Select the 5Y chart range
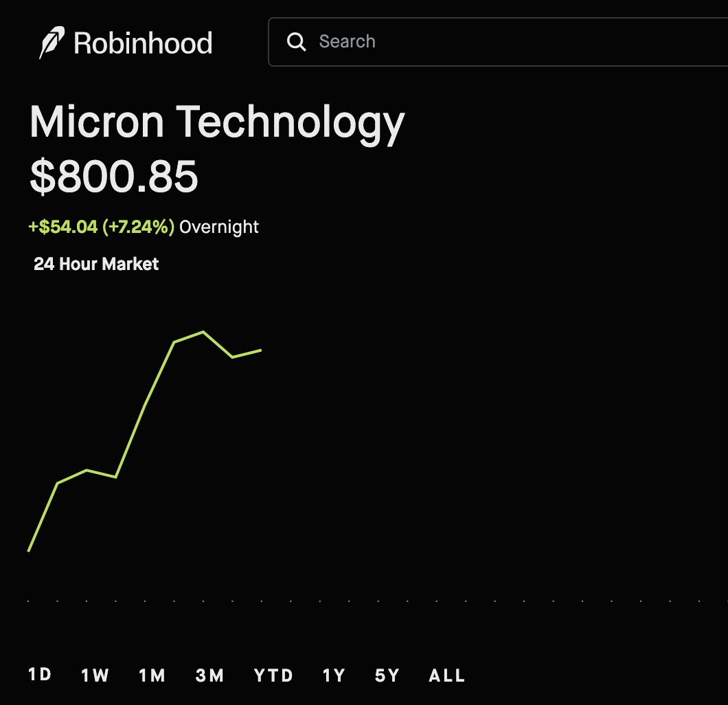 pyautogui.click(x=387, y=675)
